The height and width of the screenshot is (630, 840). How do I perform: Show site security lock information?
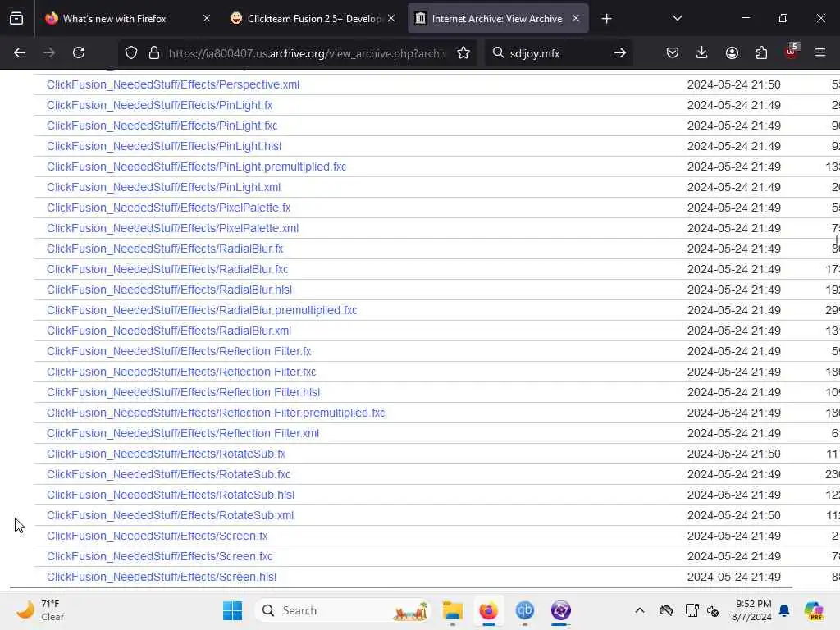click(153, 52)
